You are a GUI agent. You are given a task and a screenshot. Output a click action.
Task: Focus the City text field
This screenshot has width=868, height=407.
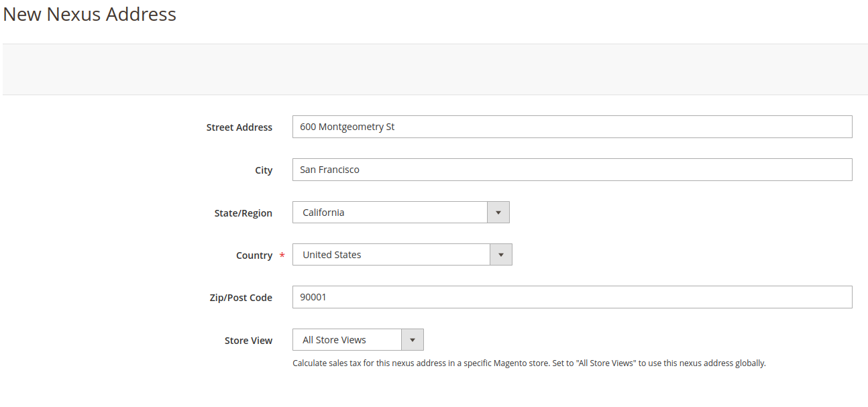click(572, 170)
